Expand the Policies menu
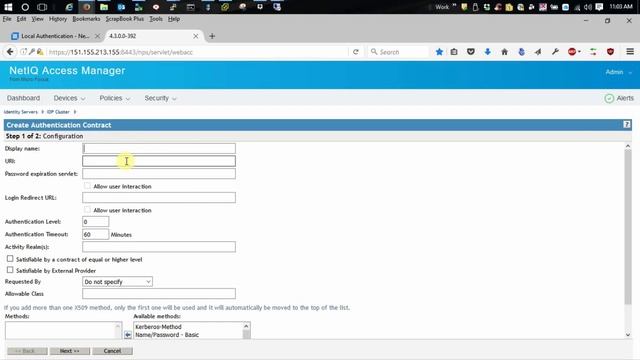The width and height of the screenshot is (640, 360). click(x=115, y=98)
